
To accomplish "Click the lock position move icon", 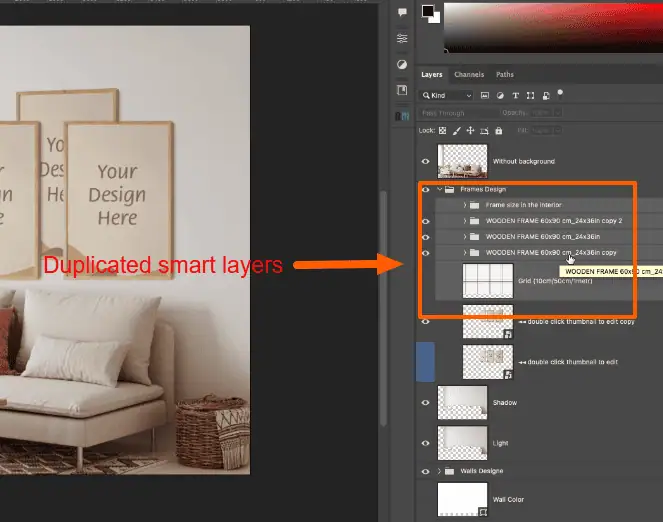I will 471,130.
